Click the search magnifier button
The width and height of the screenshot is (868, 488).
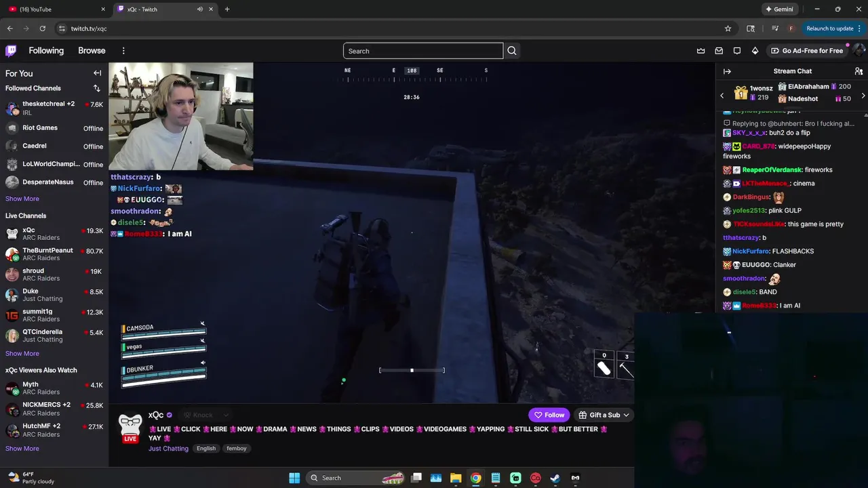(x=512, y=51)
